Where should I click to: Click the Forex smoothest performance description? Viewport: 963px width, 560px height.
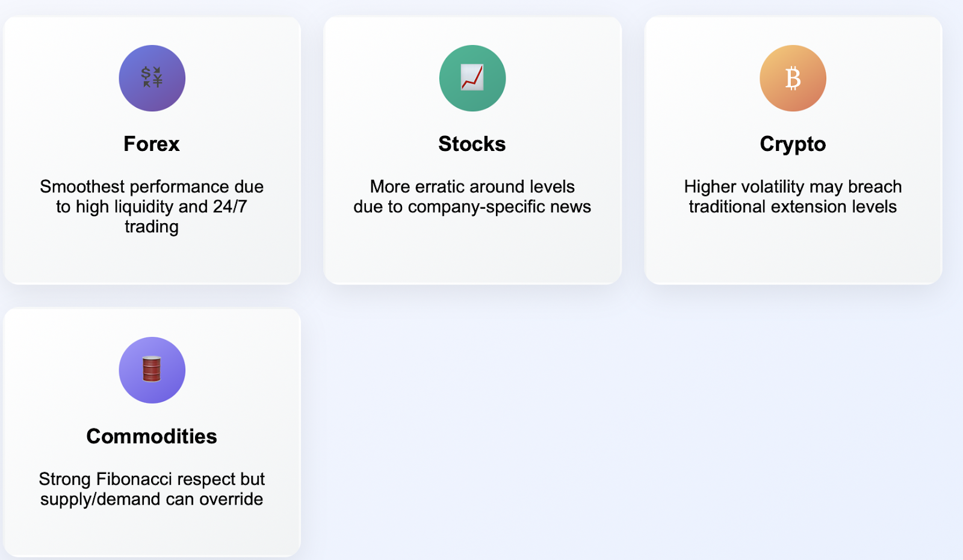click(x=152, y=206)
